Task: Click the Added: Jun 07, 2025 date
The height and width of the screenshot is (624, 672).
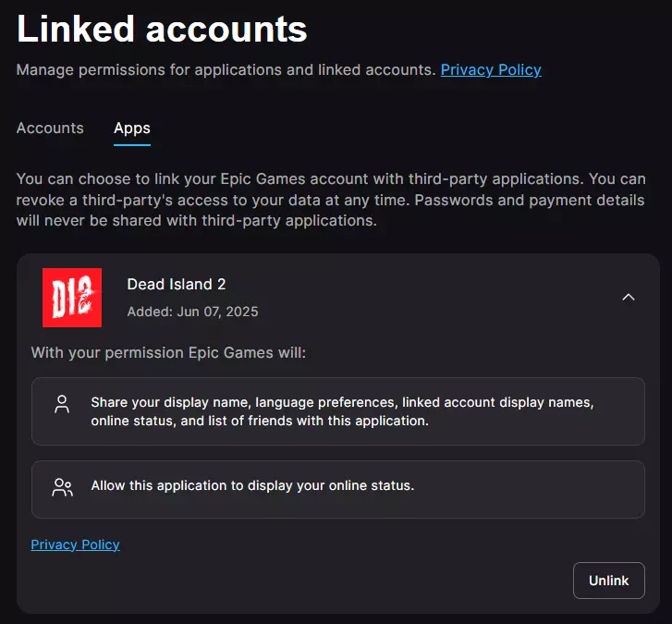Action: [192, 312]
